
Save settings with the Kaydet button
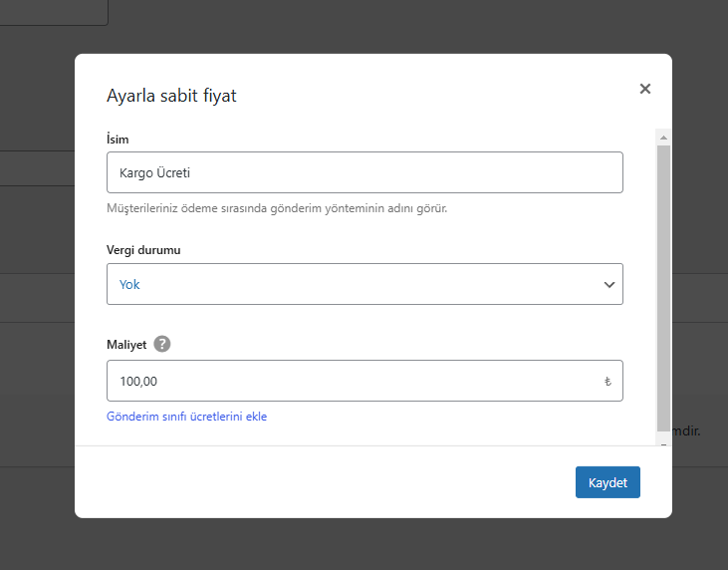point(607,482)
